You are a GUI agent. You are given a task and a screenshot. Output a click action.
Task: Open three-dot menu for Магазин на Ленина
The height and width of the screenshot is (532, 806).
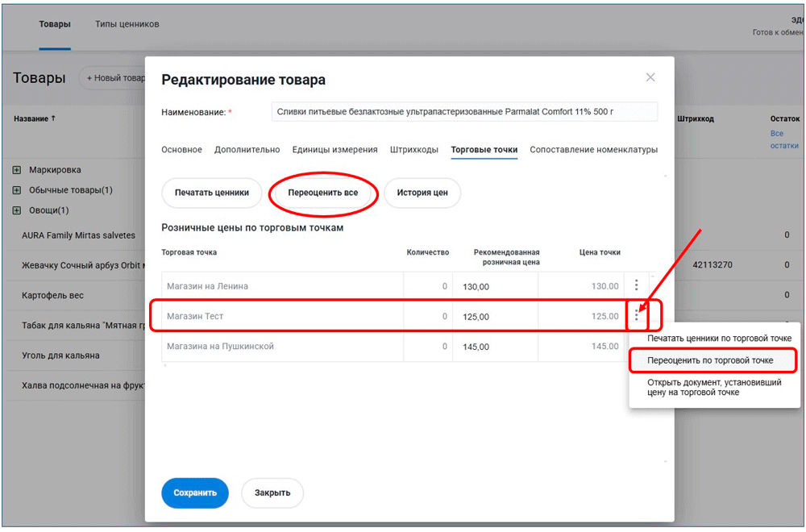(637, 285)
